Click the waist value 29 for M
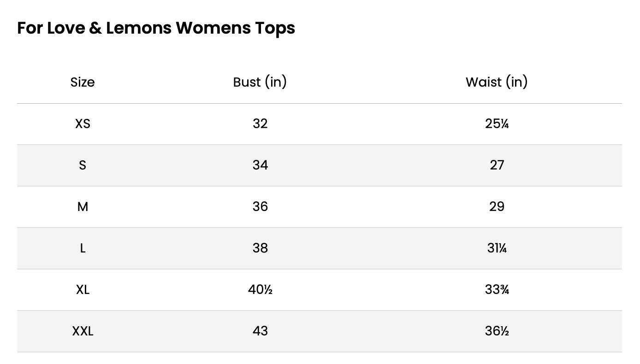Screen dimensions: 640x364 [497, 206]
